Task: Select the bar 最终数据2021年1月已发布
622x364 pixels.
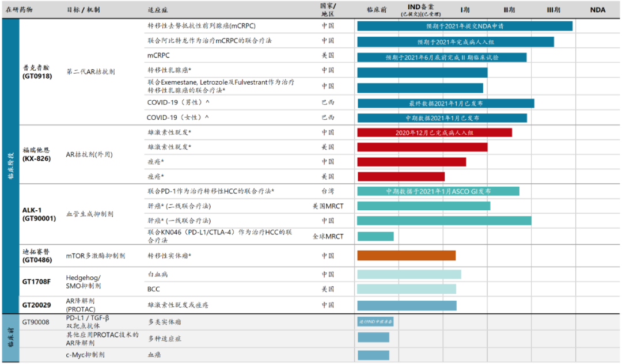Action: click(x=445, y=103)
